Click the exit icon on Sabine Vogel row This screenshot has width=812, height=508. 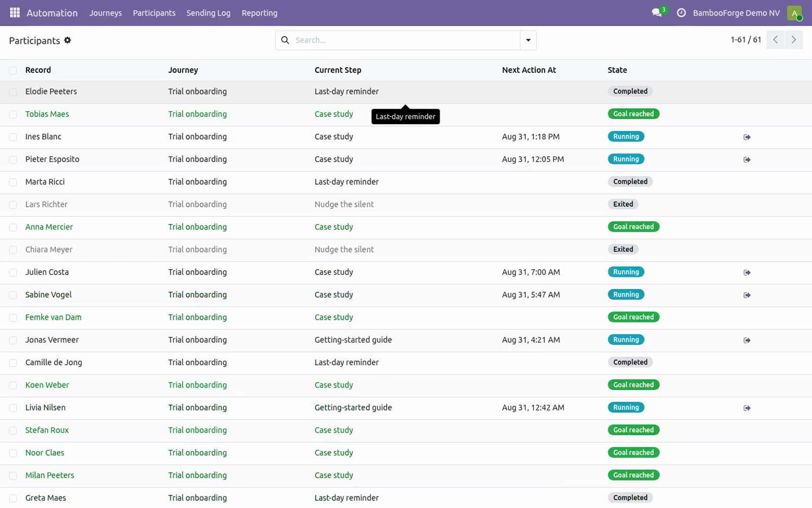(x=747, y=295)
